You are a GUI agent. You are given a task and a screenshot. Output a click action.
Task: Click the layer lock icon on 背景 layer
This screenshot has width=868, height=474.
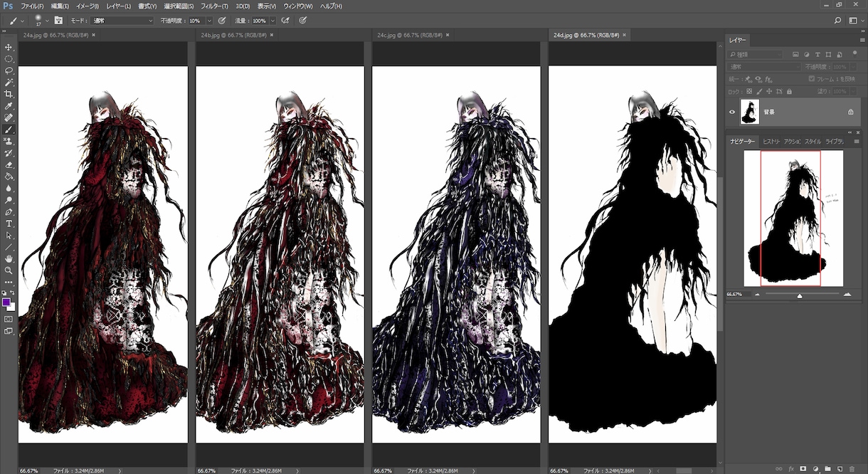point(850,112)
